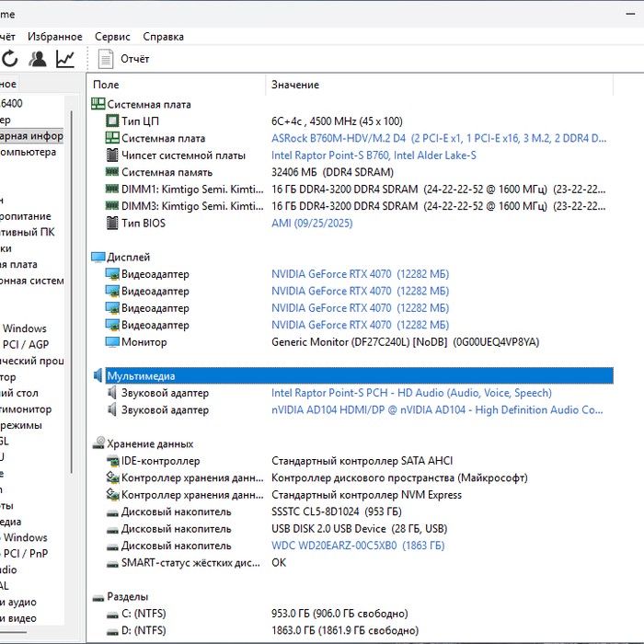644x644 pixels.
Task: Open Intel Raptor Point-S PCH HD Audio link
Action: pyautogui.click(x=411, y=393)
